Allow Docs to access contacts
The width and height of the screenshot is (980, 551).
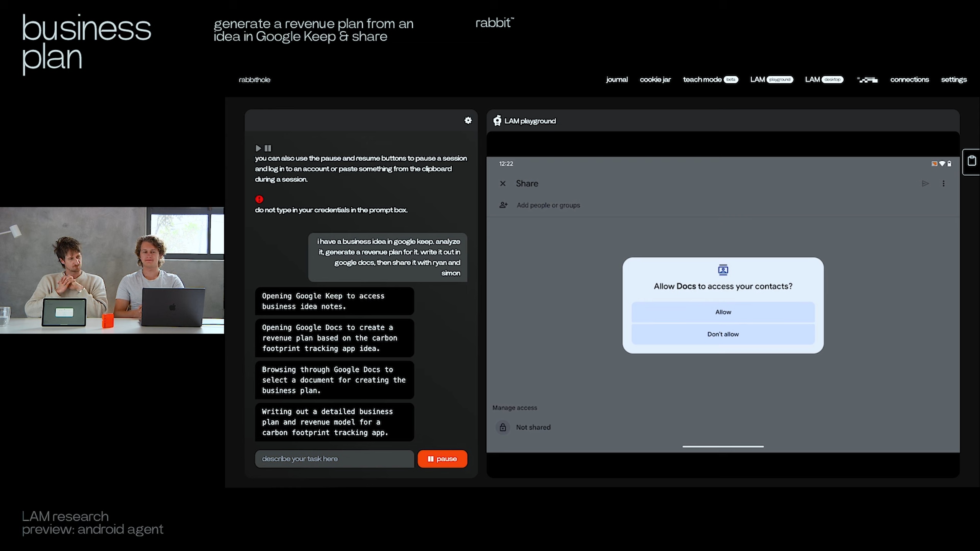click(x=723, y=311)
